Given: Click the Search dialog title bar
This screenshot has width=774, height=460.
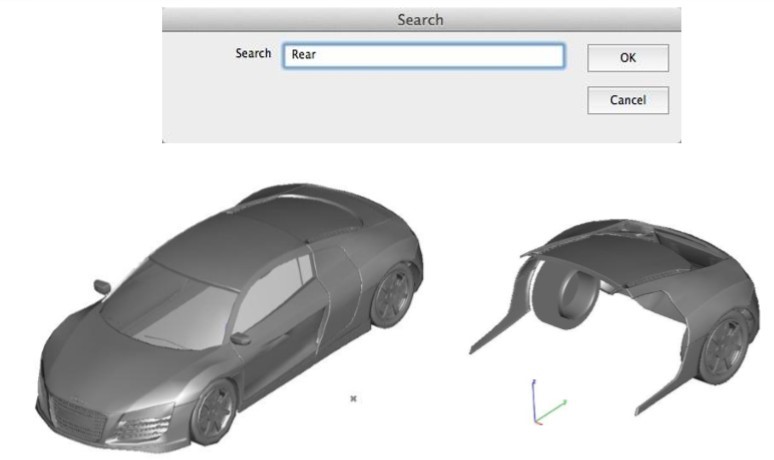Looking at the screenshot, I should click(x=420, y=19).
